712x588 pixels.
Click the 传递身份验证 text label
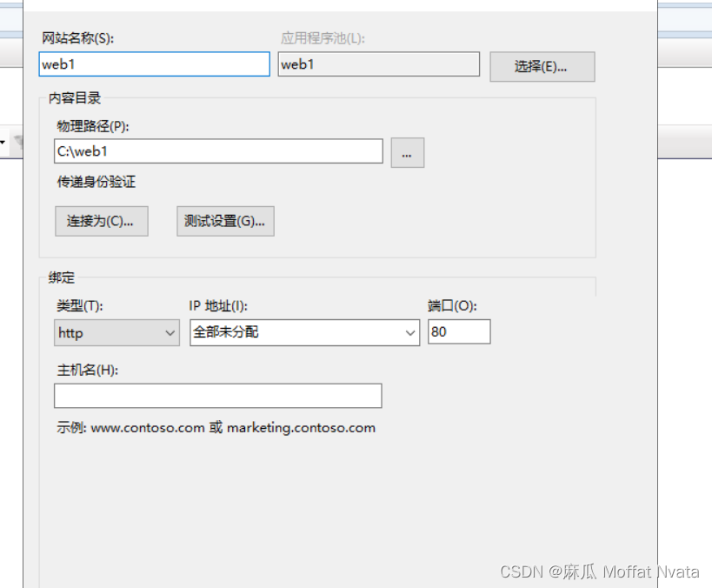tap(96, 182)
